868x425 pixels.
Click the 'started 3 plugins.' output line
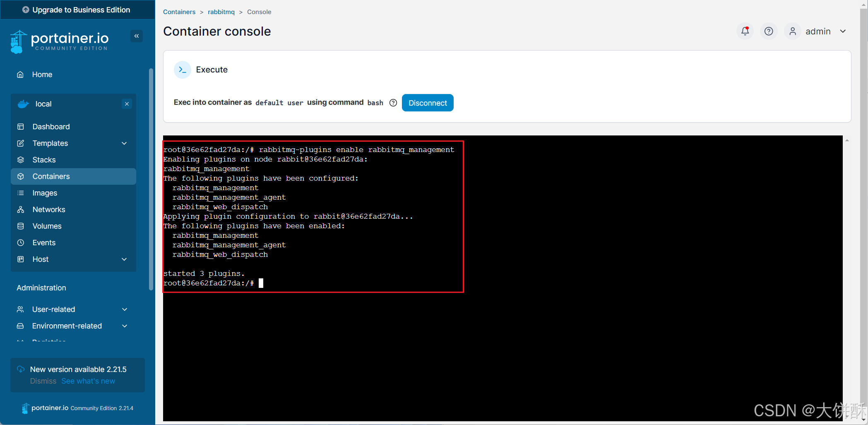(204, 273)
